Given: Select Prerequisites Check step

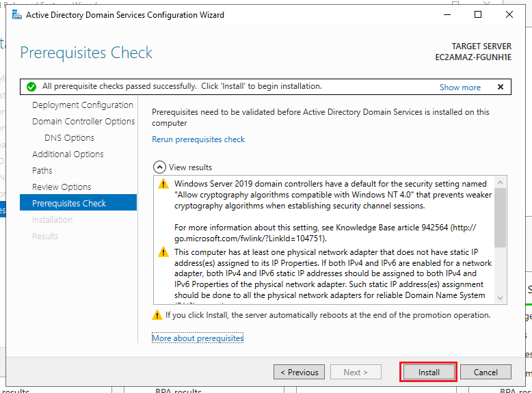Looking at the screenshot, I should tap(79, 202).
